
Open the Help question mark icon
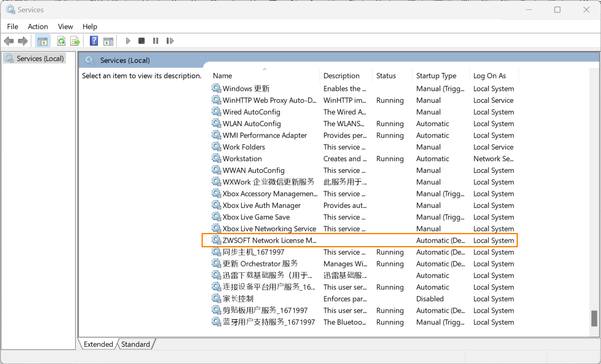point(94,41)
